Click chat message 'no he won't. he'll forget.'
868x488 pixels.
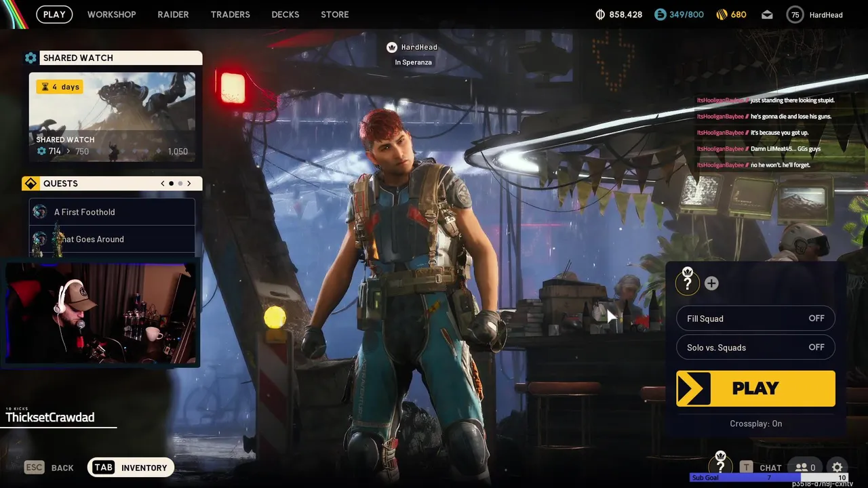(781, 165)
